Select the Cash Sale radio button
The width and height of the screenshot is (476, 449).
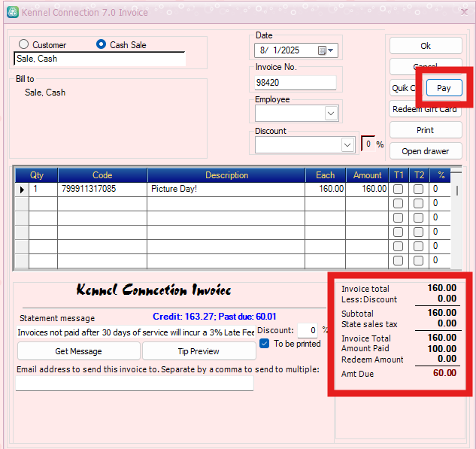pos(101,44)
